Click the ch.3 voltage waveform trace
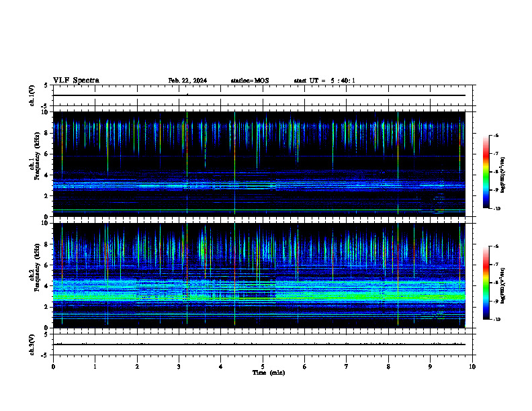The width and height of the screenshot is (532, 411). [259, 345]
